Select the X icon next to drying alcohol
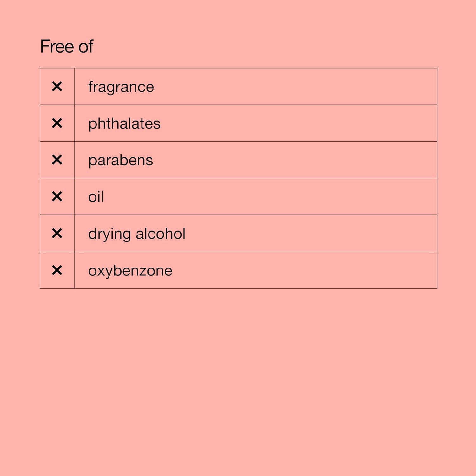The width and height of the screenshot is (476, 476). tap(57, 233)
